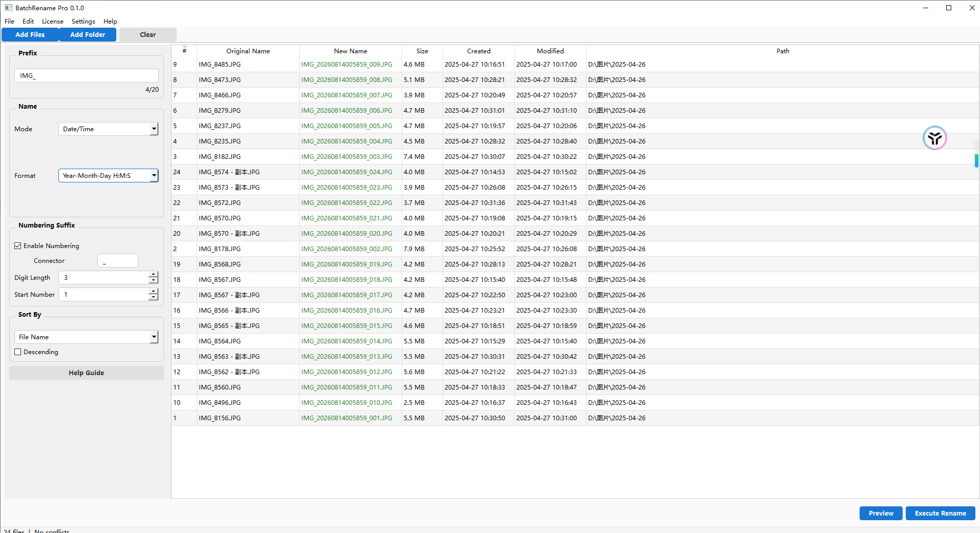Select row IMG_8237.JPG
The width and height of the screenshot is (980, 533).
(575, 126)
